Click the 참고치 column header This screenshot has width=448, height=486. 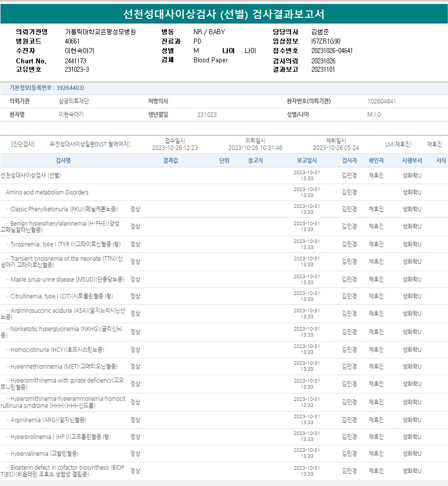click(255, 161)
